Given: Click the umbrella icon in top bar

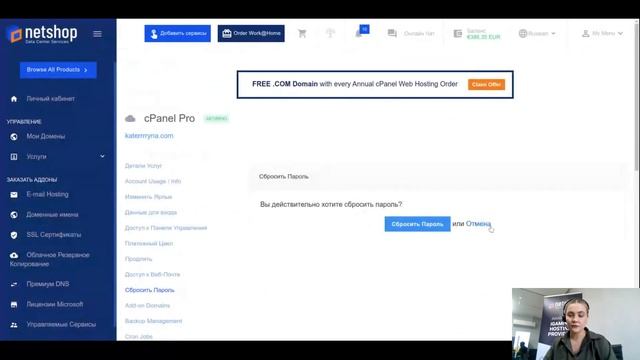Looking at the screenshot, I should [330, 33].
